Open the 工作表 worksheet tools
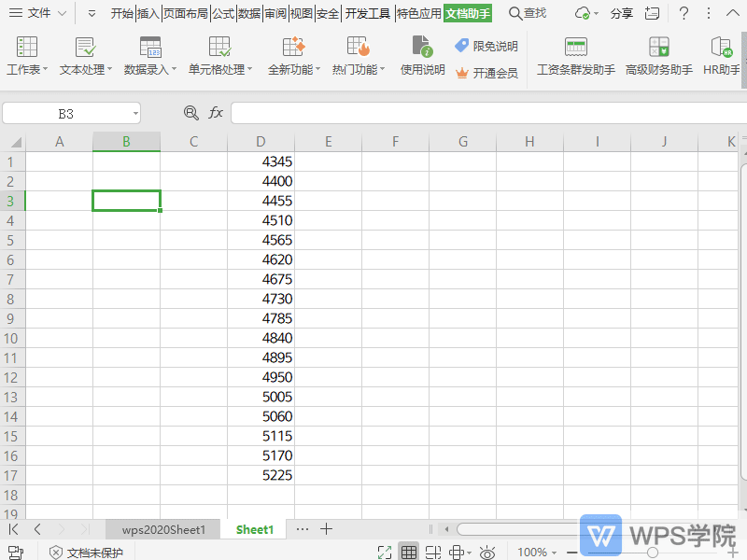This screenshot has height=560, width=747. coord(27,56)
